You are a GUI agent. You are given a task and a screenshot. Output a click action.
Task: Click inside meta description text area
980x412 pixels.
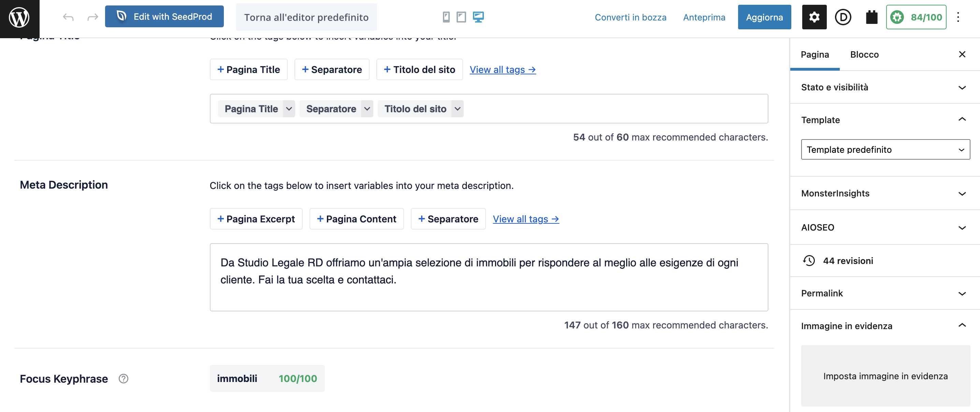coord(489,277)
